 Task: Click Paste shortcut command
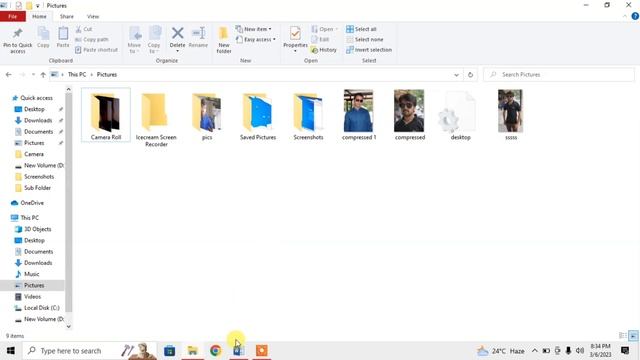click(96, 50)
